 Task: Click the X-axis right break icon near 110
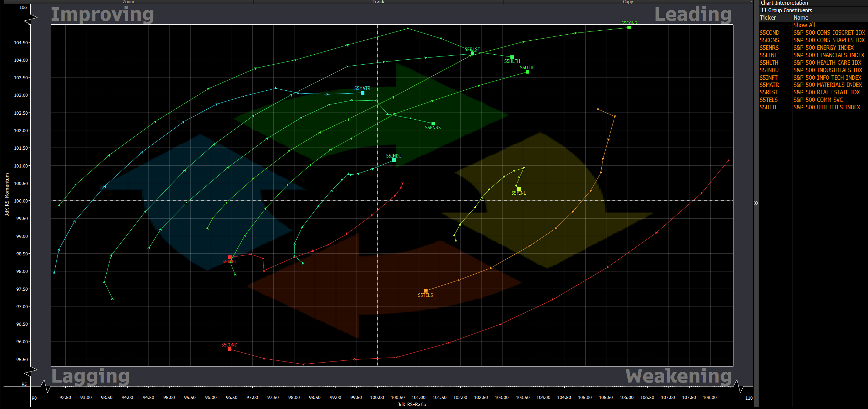click(739, 386)
